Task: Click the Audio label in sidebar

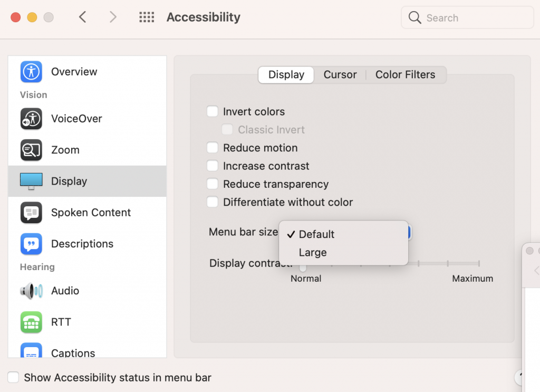Action: click(x=65, y=291)
